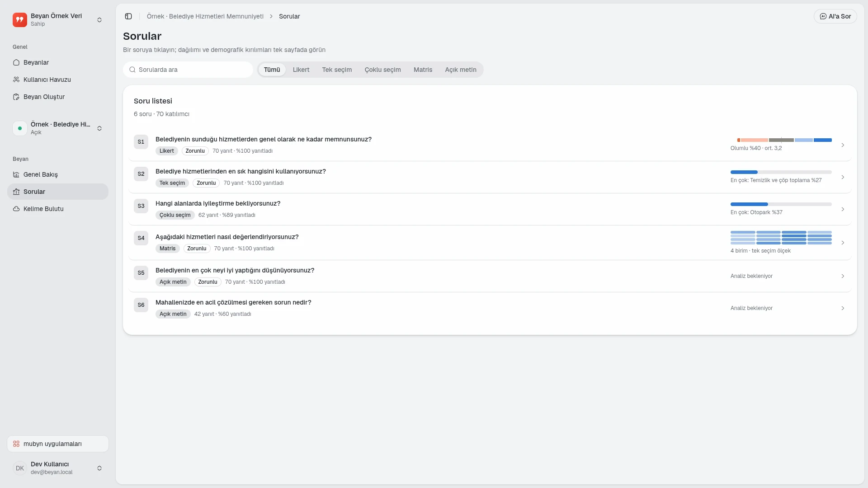Click the Beyan red quote logo icon

tap(20, 20)
